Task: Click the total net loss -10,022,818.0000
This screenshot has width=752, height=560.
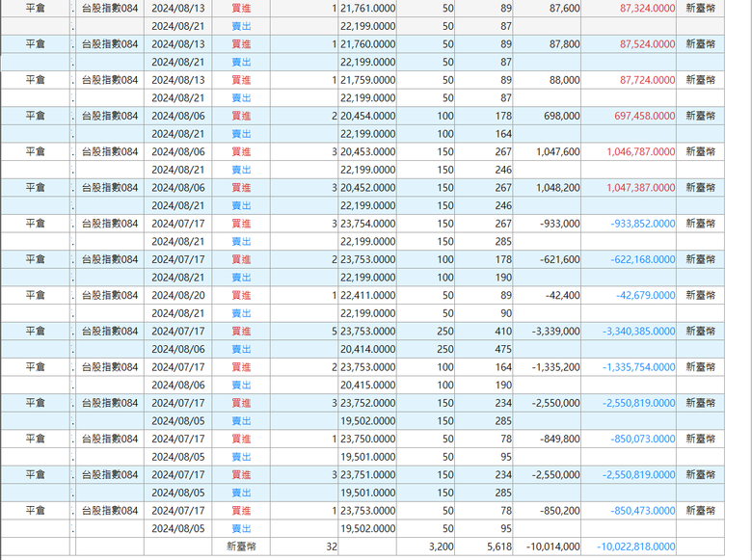Action: pos(636,547)
